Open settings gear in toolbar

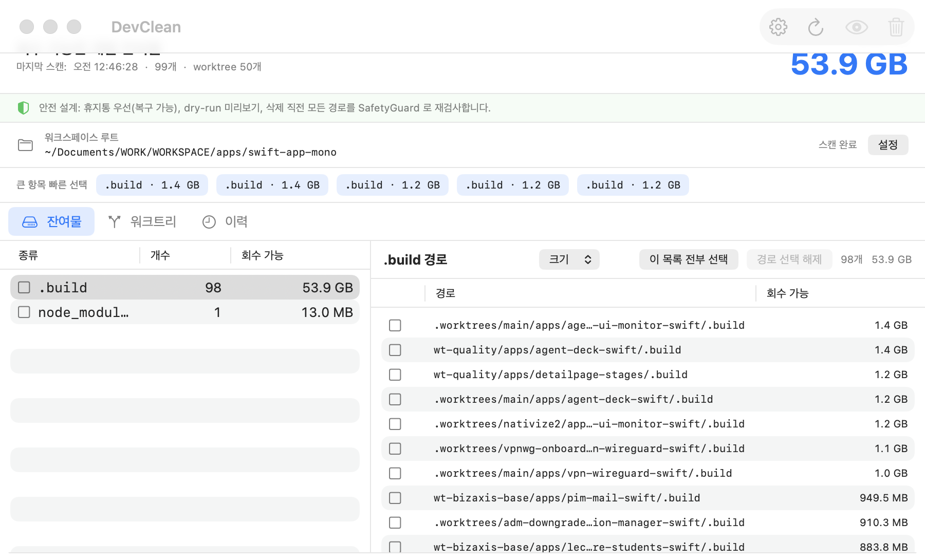tap(778, 27)
